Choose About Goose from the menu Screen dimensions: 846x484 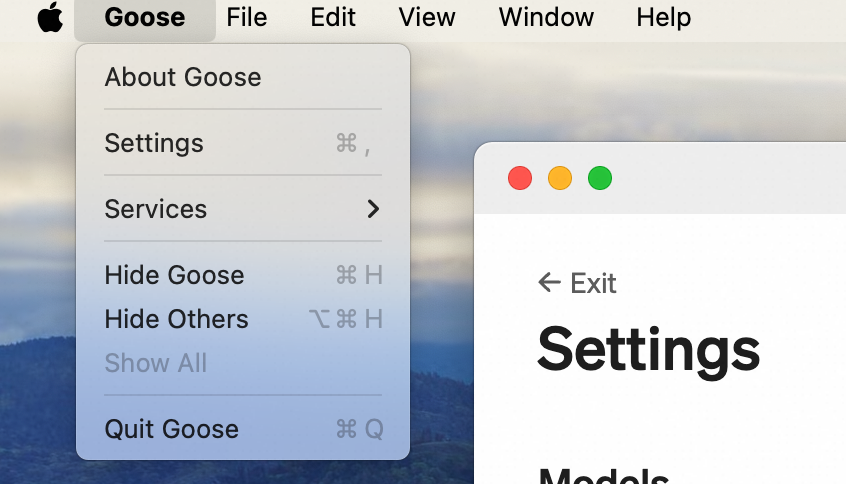coord(243,77)
